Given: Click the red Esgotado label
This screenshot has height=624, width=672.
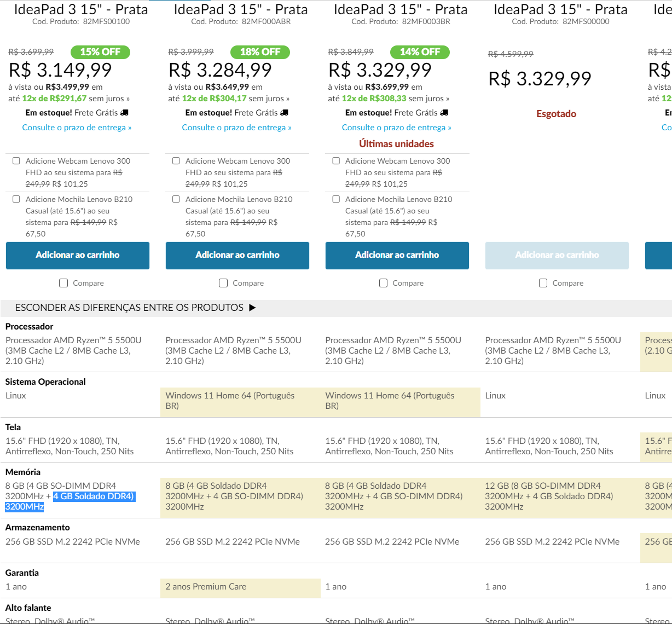Looking at the screenshot, I should pos(556,114).
